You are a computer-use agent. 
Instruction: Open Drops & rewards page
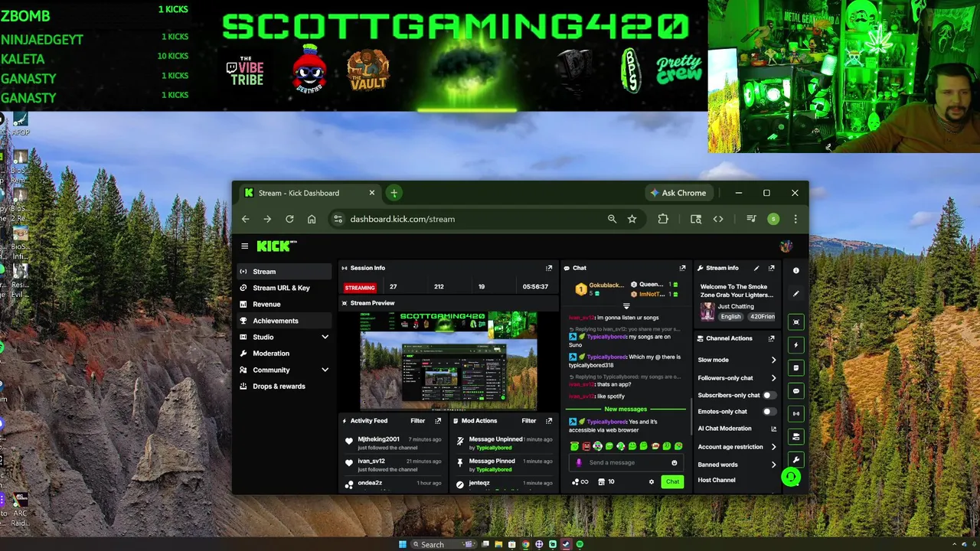(284, 386)
